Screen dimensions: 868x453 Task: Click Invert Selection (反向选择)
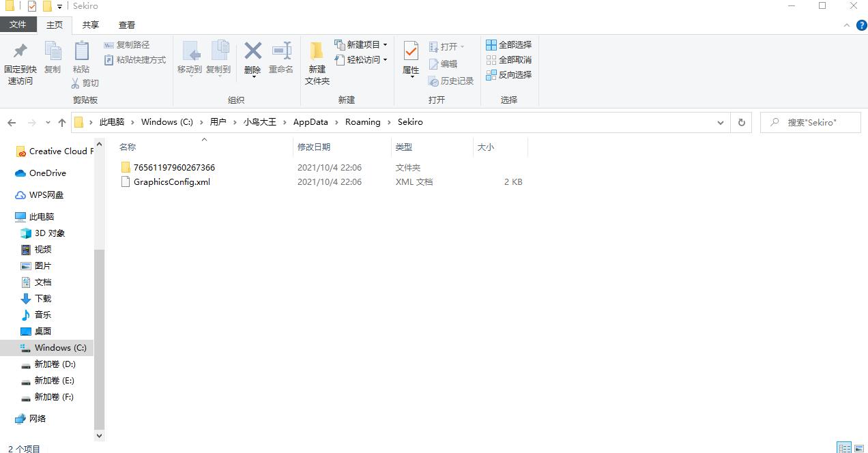[x=509, y=75]
